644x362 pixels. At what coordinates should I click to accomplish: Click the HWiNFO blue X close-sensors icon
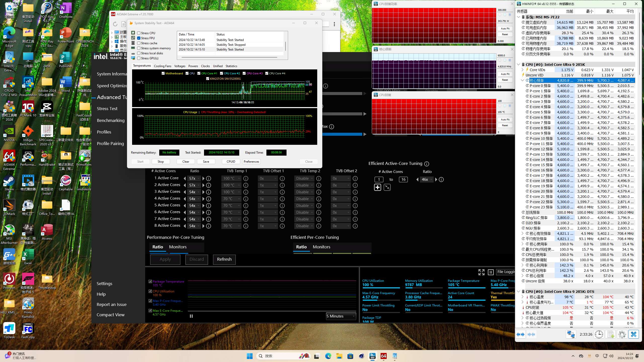633,334
